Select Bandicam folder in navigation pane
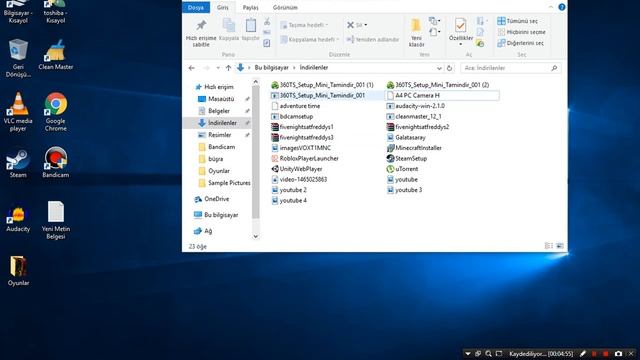 pyautogui.click(x=221, y=147)
